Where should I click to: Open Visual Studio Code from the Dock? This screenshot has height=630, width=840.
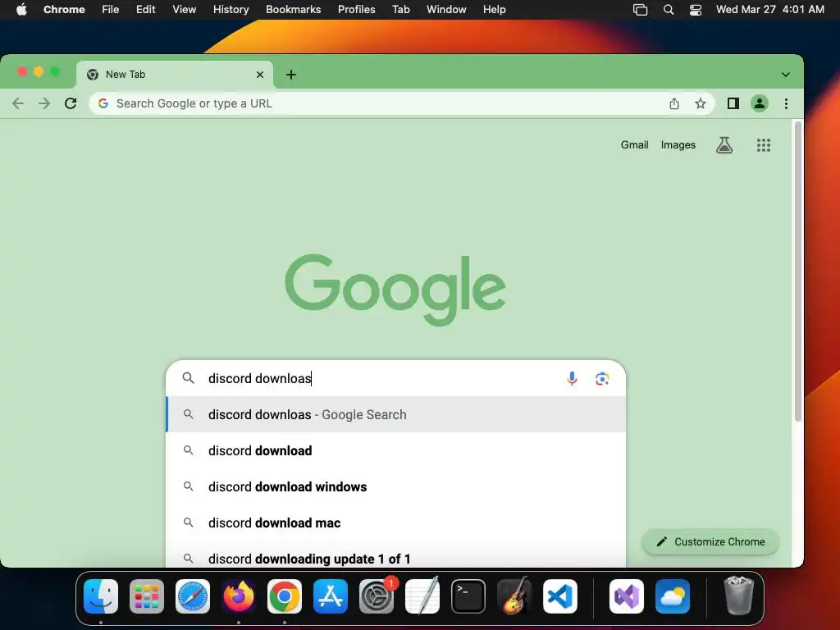coord(559,596)
